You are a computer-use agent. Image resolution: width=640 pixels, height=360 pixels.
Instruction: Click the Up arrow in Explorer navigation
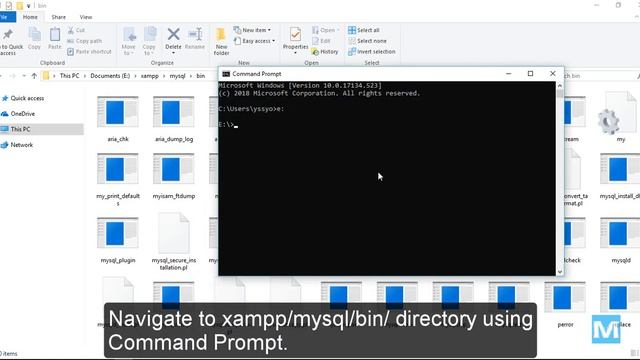click(x=34, y=76)
